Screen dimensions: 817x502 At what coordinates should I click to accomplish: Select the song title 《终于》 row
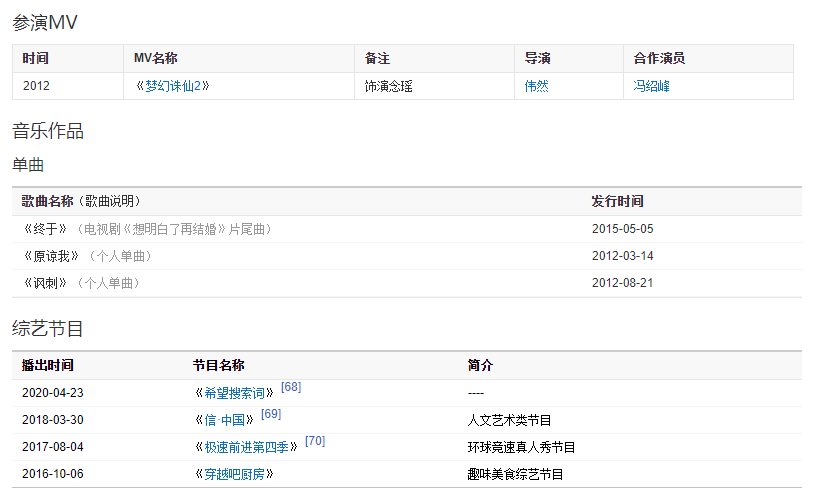point(44,229)
